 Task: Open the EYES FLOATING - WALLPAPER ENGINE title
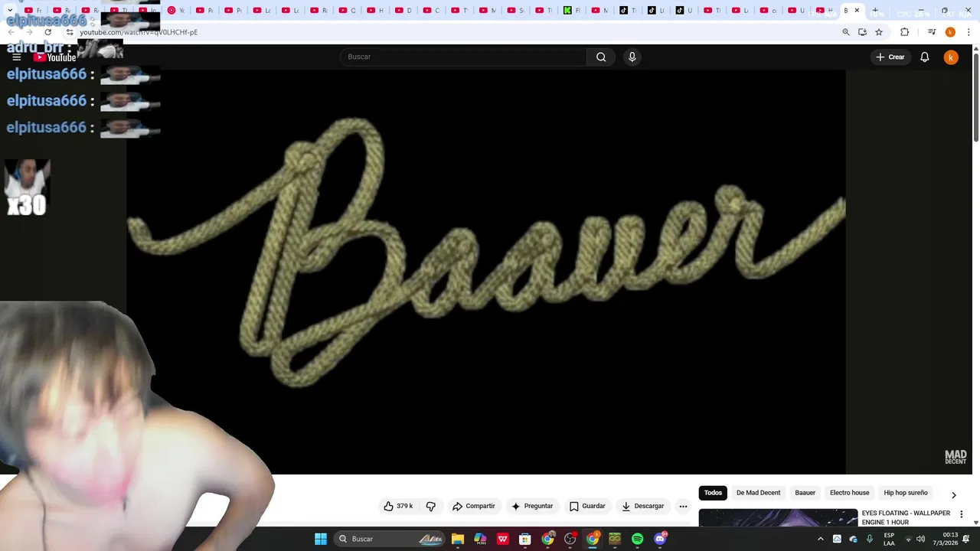point(906,517)
